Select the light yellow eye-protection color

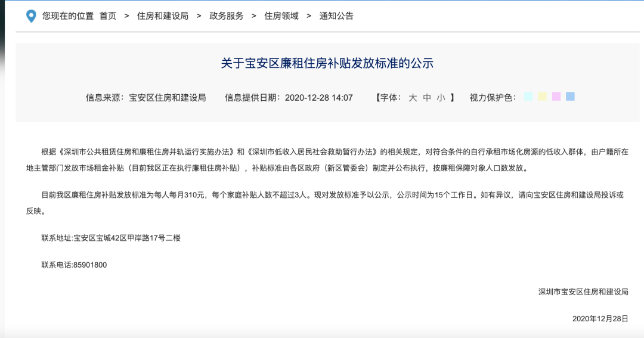(x=542, y=97)
